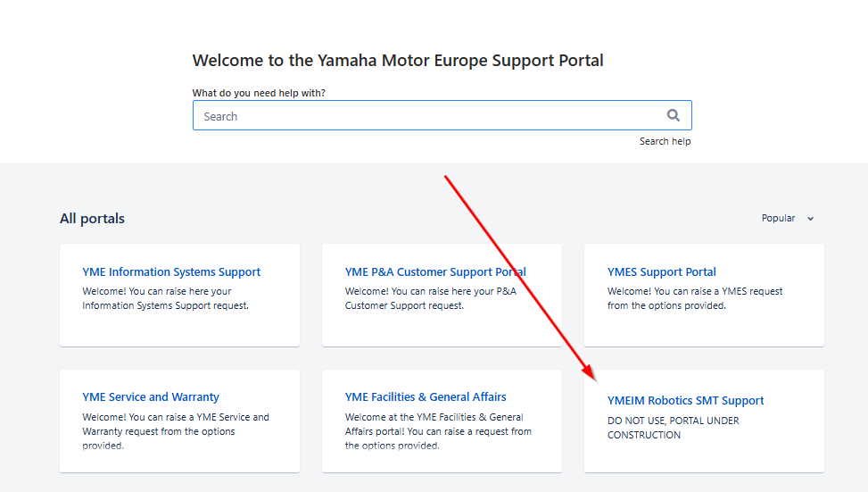
Task: Click the chevron next to Popular
Action: click(x=810, y=219)
